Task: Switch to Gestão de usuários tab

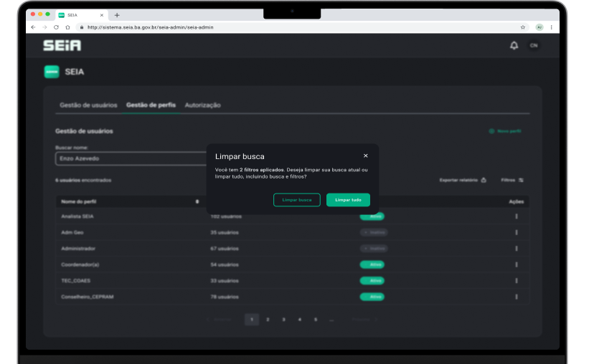Action: coord(88,105)
